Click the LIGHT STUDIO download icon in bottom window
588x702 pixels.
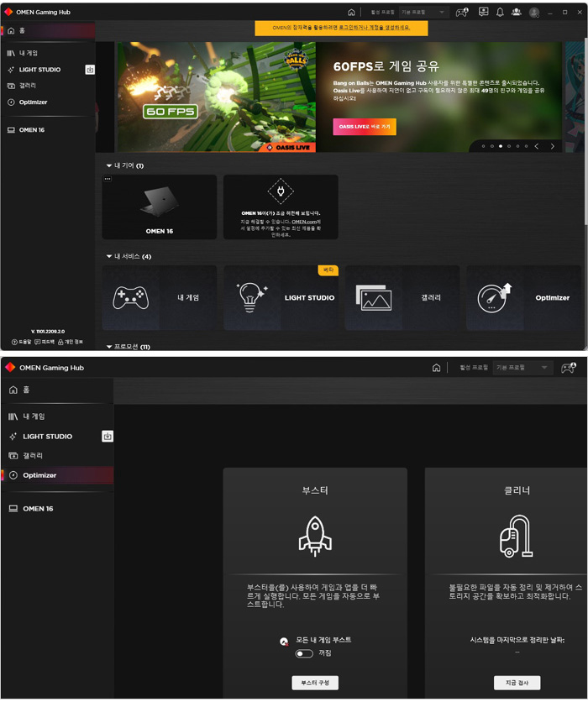tap(108, 437)
